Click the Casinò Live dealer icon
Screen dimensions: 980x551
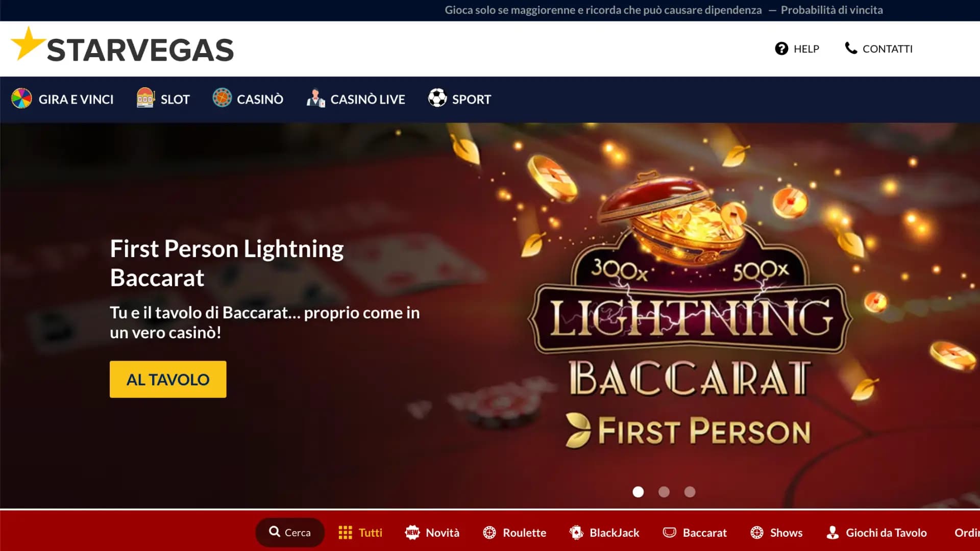click(x=315, y=98)
